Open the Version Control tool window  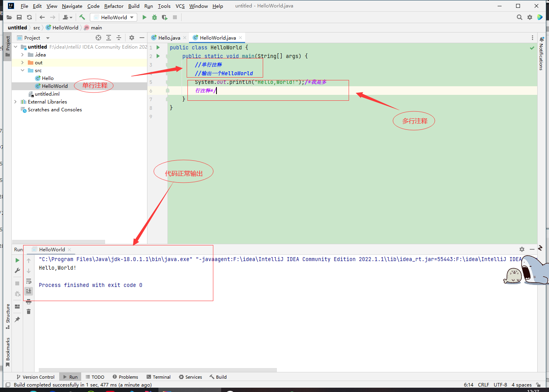[x=35, y=377]
